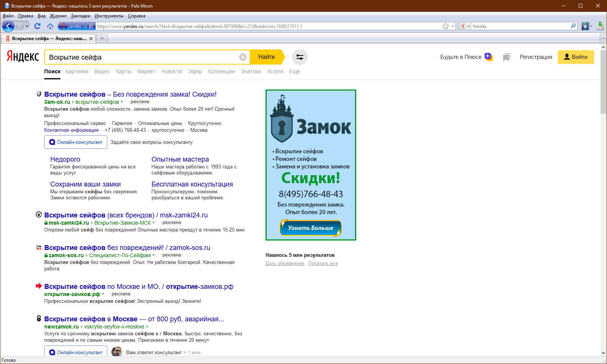This screenshot has width=607, height=364.
Task: Open the back/forward history dropdown arrow
Action: click(x=27, y=26)
